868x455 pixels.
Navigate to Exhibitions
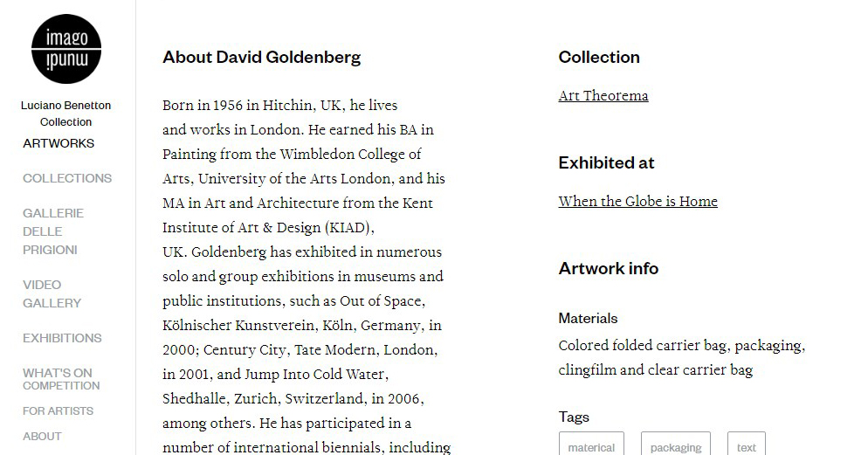pos(62,338)
